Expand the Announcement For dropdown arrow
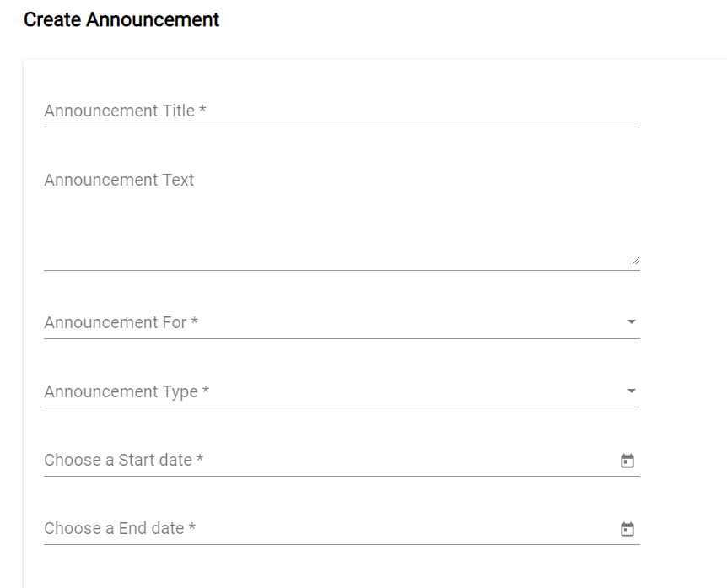This screenshot has height=588, width=727. coord(632,322)
